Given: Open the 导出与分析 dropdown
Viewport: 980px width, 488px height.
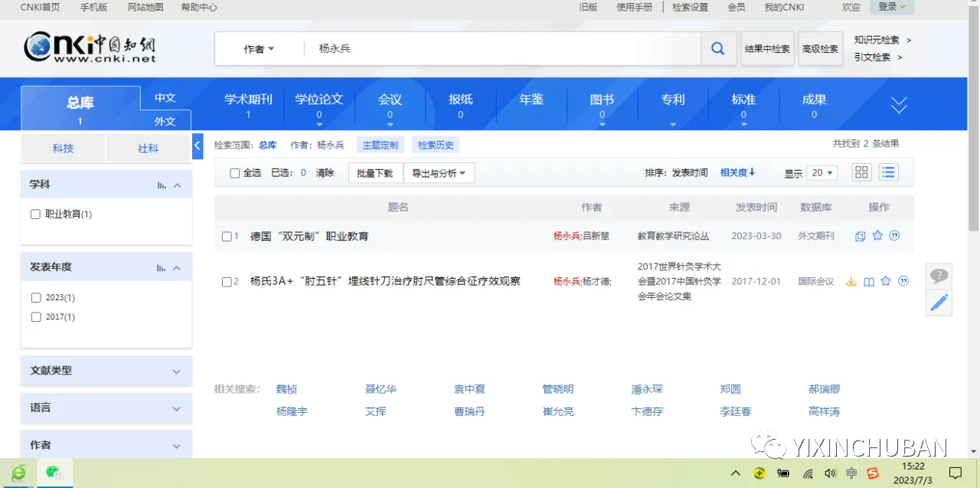Looking at the screenshot, I should point(439,173).
